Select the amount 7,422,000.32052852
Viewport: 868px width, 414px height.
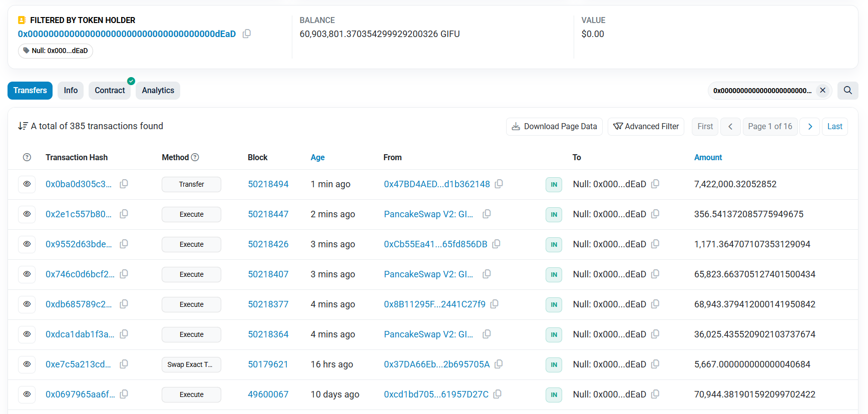735,184
